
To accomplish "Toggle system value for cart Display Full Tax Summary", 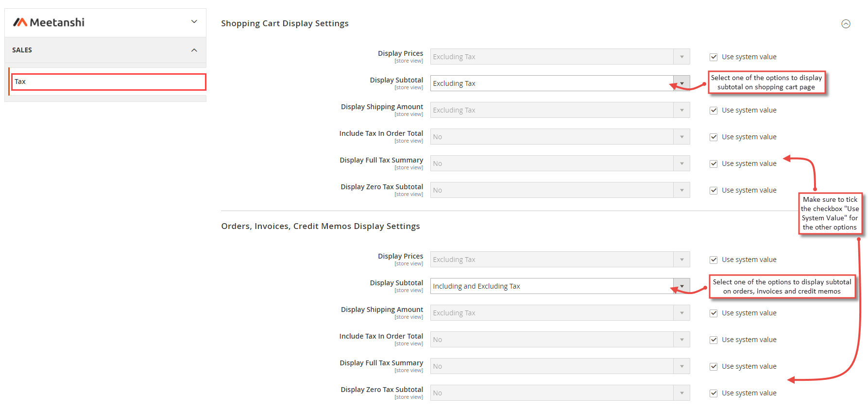I will click(714, 164).
